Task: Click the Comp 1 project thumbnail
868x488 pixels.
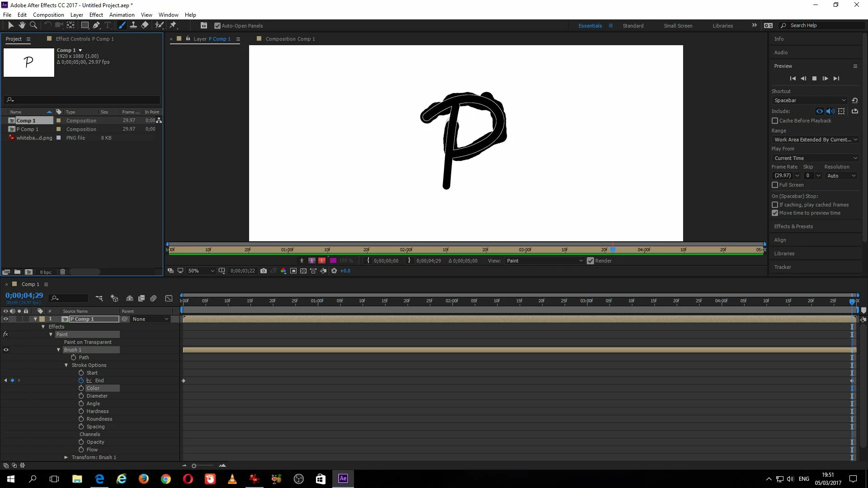Action: click(28, 62)
